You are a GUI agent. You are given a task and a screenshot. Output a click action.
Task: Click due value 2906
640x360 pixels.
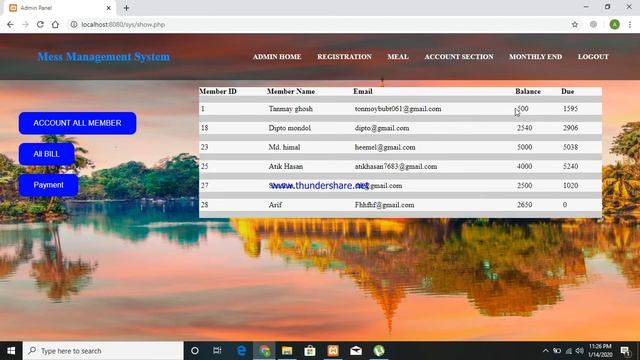[x=571, y=128]
